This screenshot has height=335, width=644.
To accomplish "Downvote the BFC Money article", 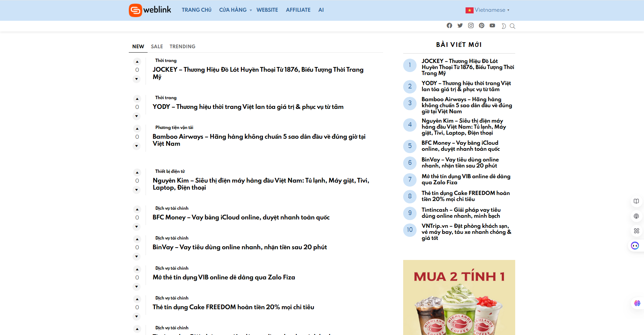I will point(137,227).
